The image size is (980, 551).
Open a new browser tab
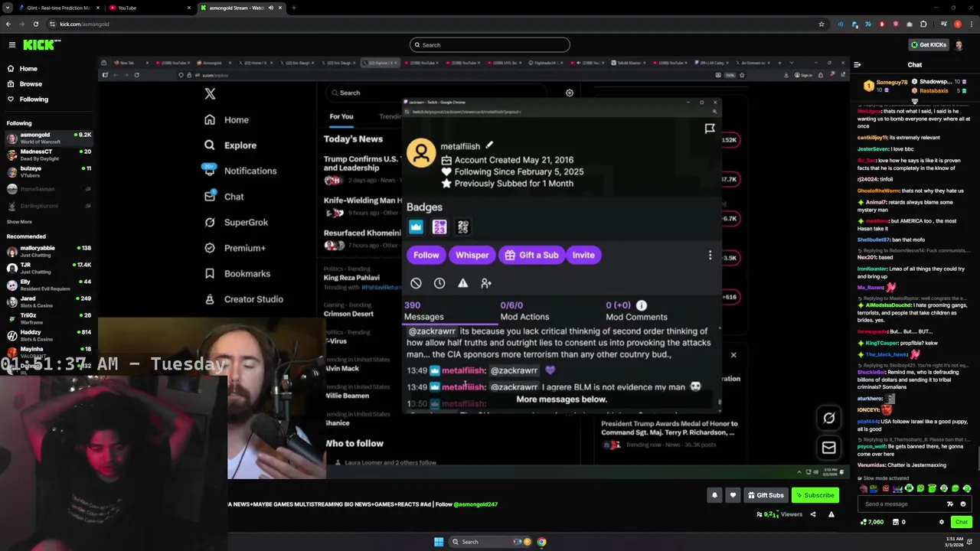pyautogui.click(x=293, y=8)
